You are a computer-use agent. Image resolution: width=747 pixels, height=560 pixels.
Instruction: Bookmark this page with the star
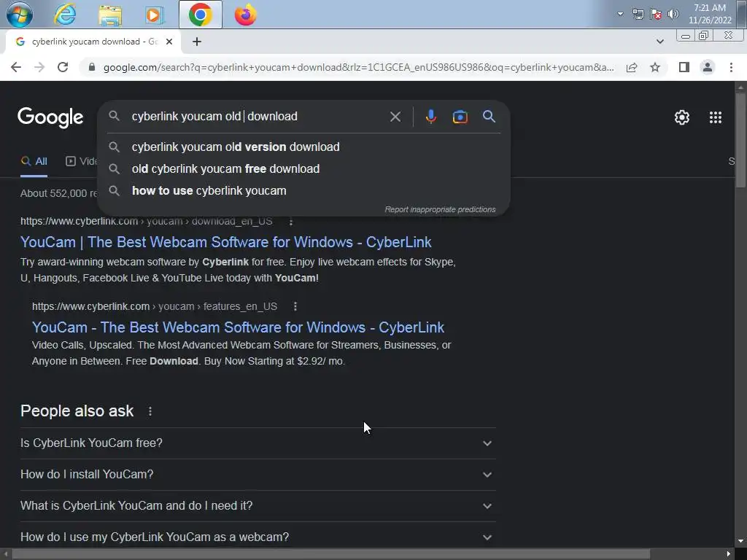[x=655, y=68]
